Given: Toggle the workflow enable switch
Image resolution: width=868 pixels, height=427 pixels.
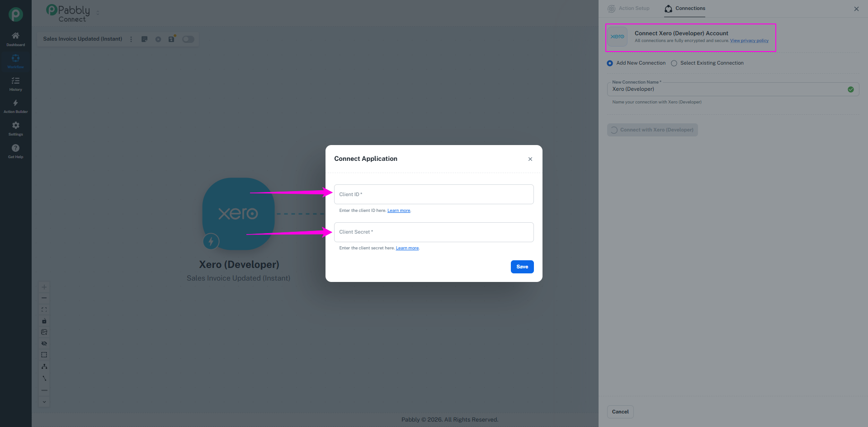Looking at the screenshot, I should tap(188, 39).
